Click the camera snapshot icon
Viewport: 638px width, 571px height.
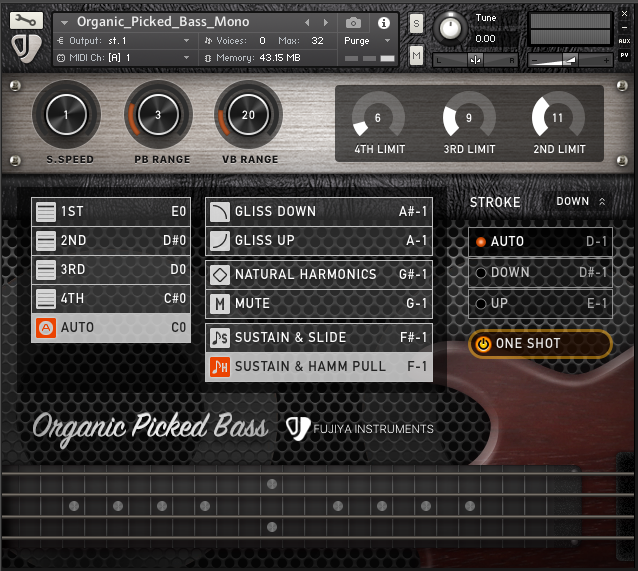click(x=353, y=22)
